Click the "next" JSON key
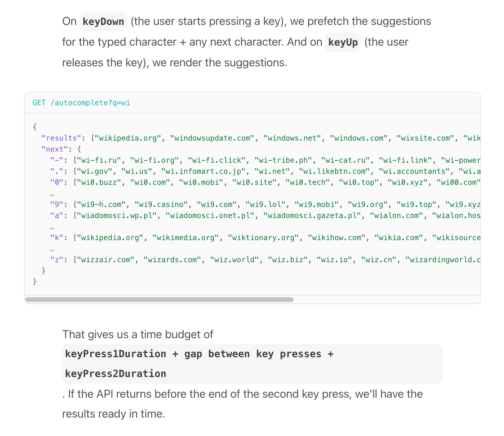This screenshot has height=436, width=504. pyautogui.click(x=55, y=149)
